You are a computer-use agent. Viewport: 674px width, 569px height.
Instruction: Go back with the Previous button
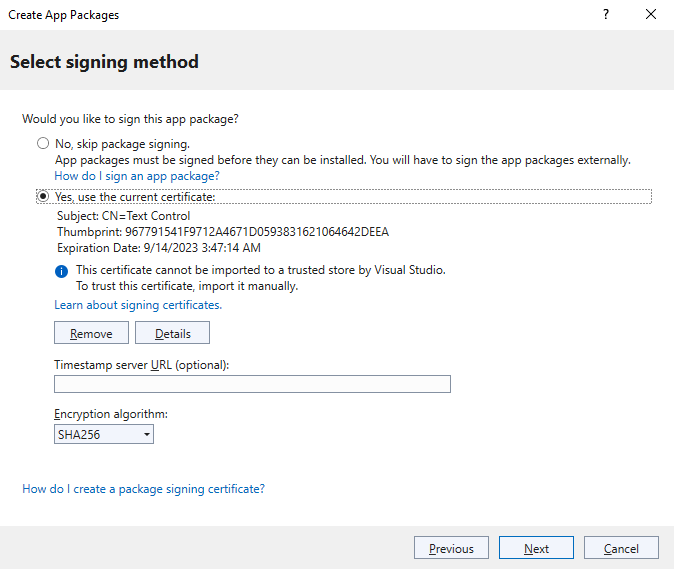pos(451,548)
